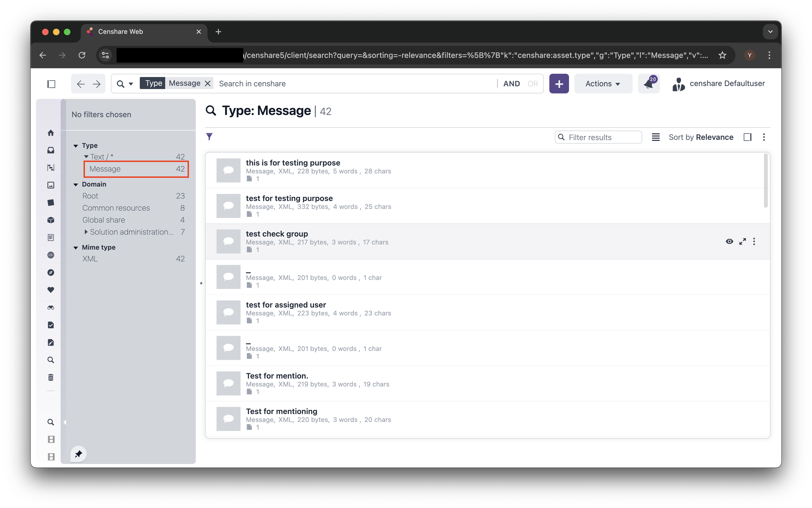Open the Actions dropdown
Image resolution: width=812 pixels, height=508 pixels.
coord(603,84)
